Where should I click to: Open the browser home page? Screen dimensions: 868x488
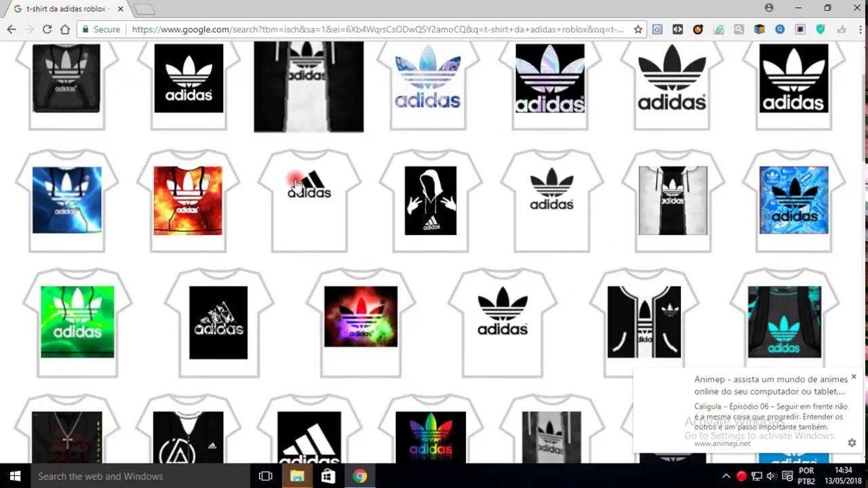point(65,29)
